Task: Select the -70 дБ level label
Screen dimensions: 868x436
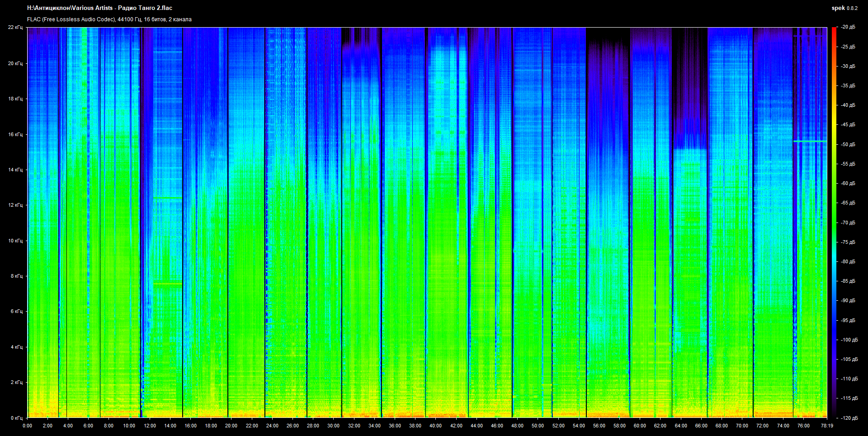Action: (848, 223)
